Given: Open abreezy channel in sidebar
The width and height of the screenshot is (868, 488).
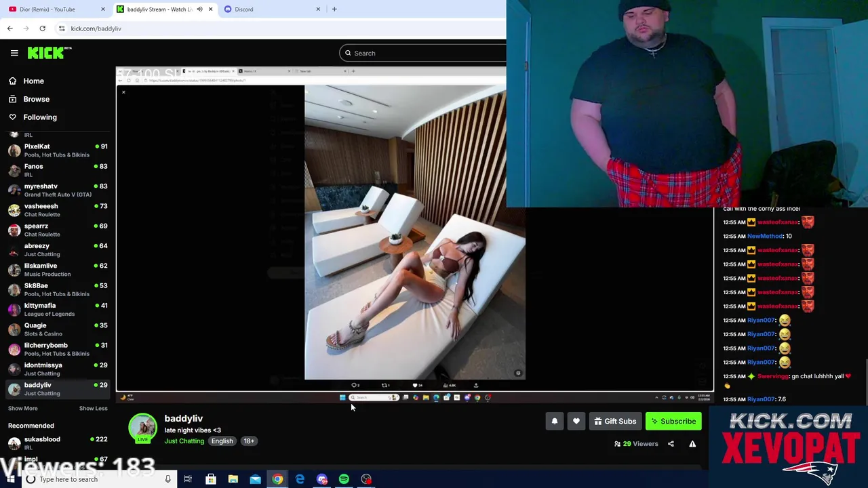Looking at the screenshot, I should coord(58,249).
